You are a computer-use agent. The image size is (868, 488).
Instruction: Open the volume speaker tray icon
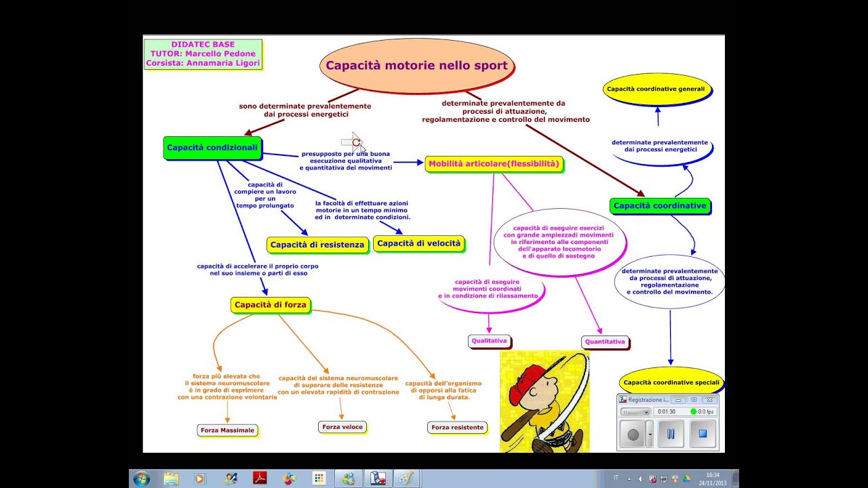641,479
